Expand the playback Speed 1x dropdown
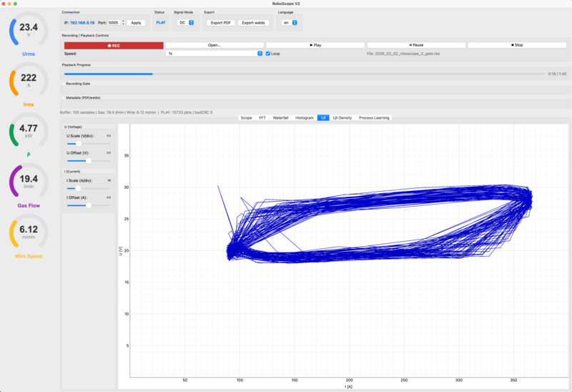The width and height of the screenshot is (572, 392). pyautogui.click(x=214, y=54)
